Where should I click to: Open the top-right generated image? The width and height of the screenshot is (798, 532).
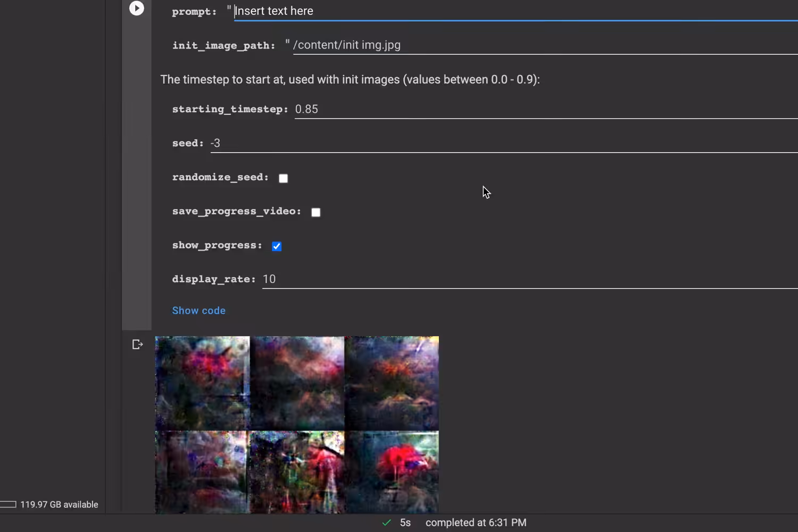click(392, 383)
